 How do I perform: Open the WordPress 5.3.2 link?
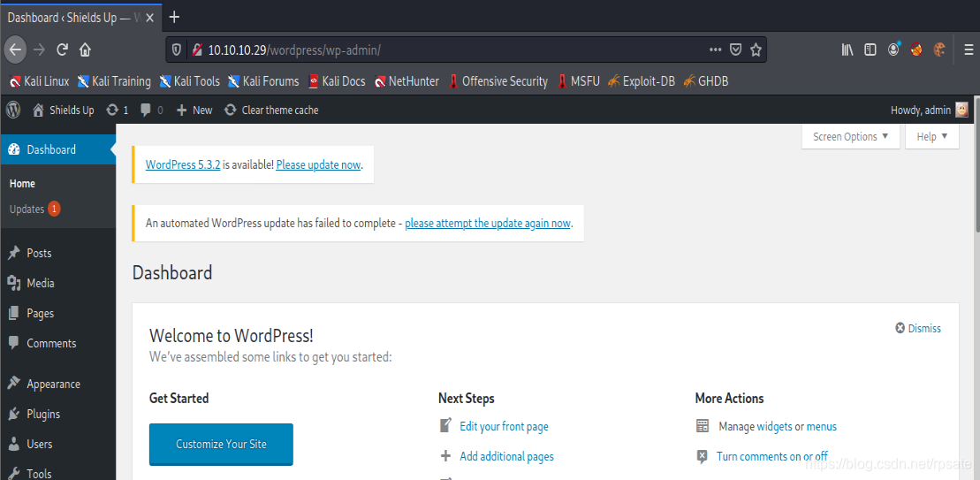tap(183, 165)
